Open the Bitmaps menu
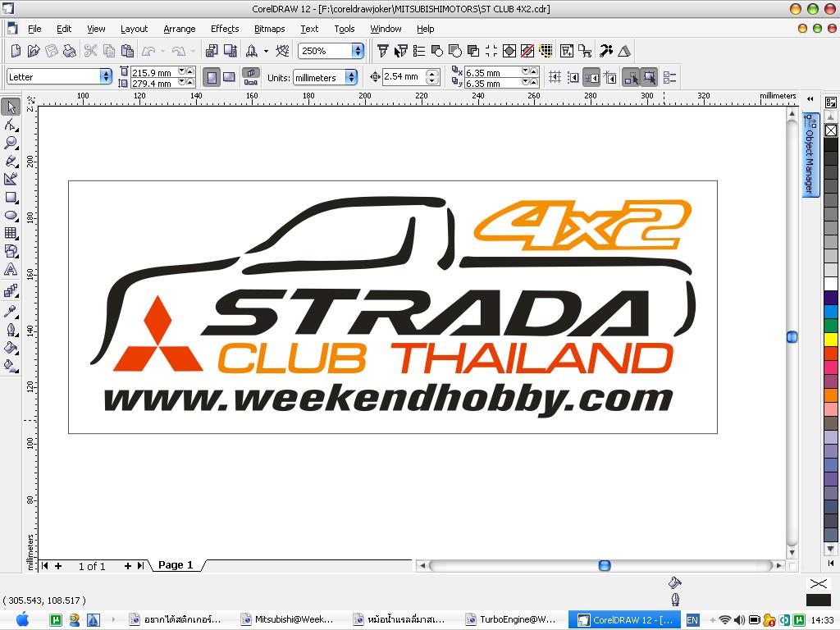This screenshot has width=840, height=630. [269, 29]
